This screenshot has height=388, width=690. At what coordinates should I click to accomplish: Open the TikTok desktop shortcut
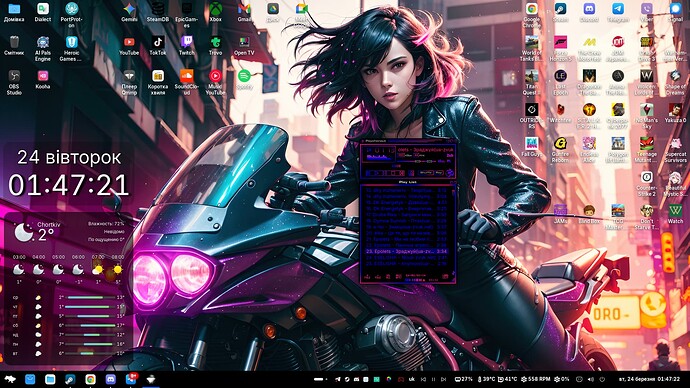point(158,45)
